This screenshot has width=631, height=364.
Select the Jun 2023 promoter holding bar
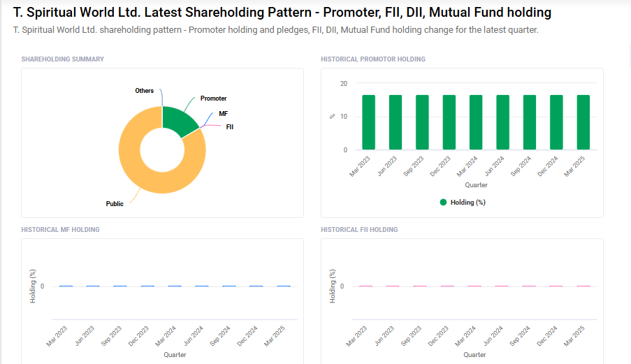396,122
